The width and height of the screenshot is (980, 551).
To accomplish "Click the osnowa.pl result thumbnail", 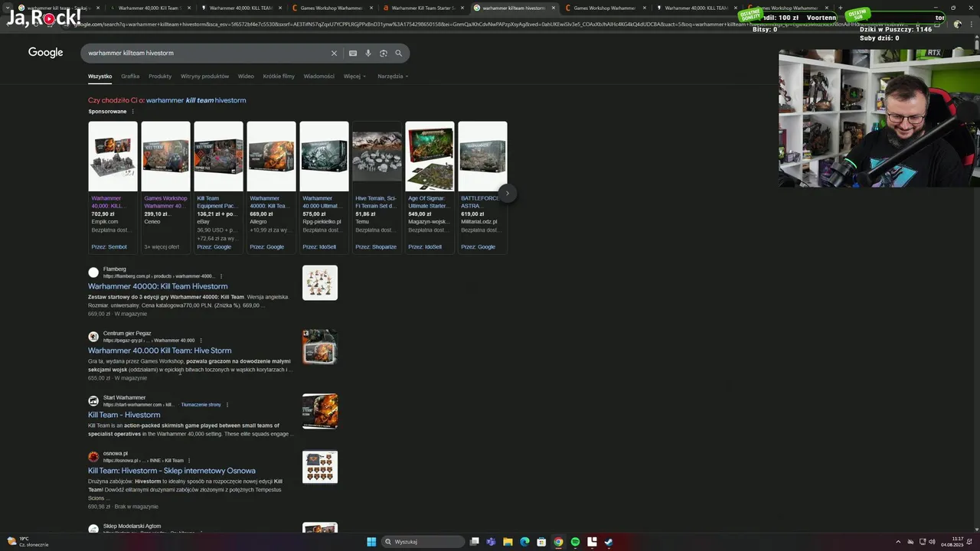I will pyautogui.click(x=320, y=467).
